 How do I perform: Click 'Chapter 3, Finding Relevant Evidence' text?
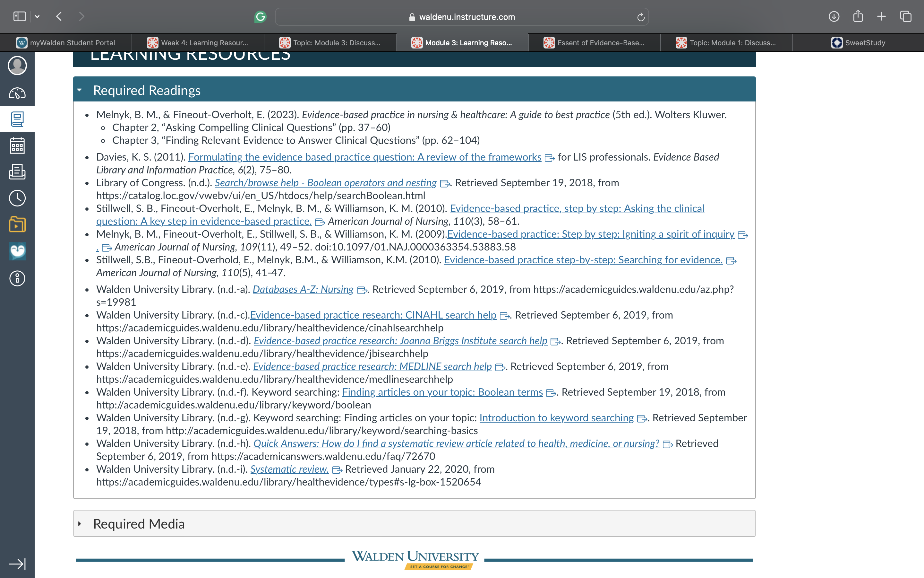point(296,140)
